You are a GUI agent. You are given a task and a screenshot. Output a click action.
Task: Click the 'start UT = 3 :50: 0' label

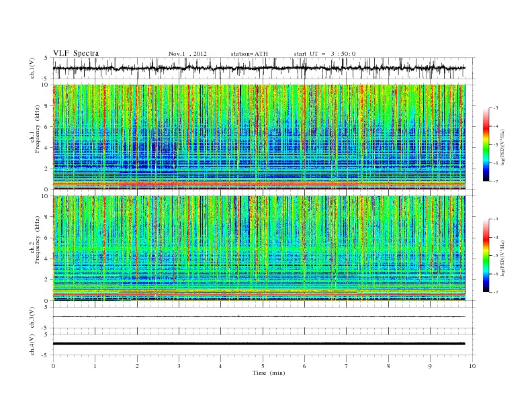(324, 54)
